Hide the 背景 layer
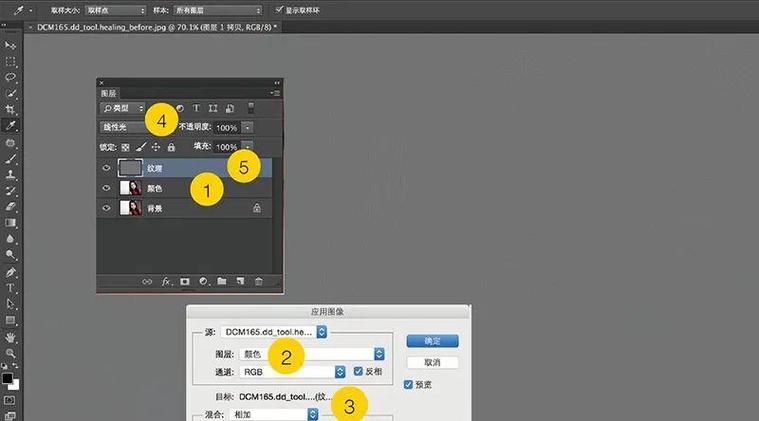The width and height of the screenshot is (759, 421). [x=106, y=208]
